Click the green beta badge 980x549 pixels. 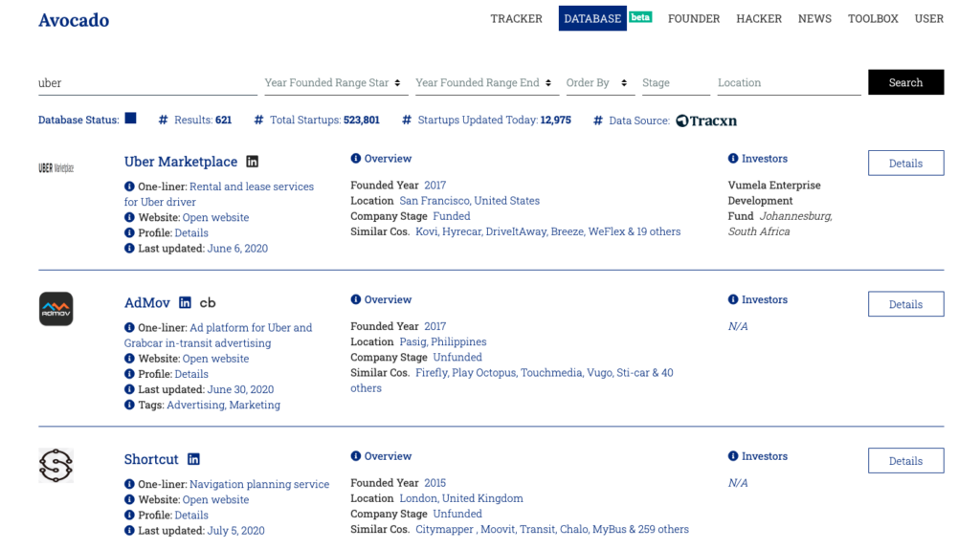(640, 17)
